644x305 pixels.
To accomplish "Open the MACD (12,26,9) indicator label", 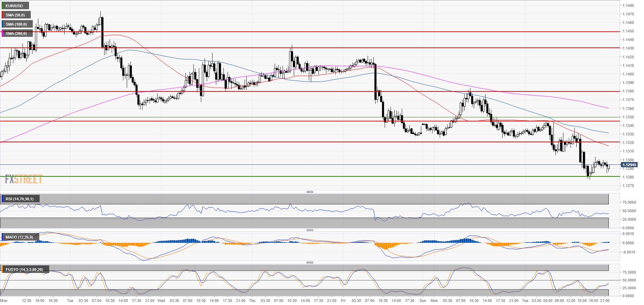I will coord(19,237).
